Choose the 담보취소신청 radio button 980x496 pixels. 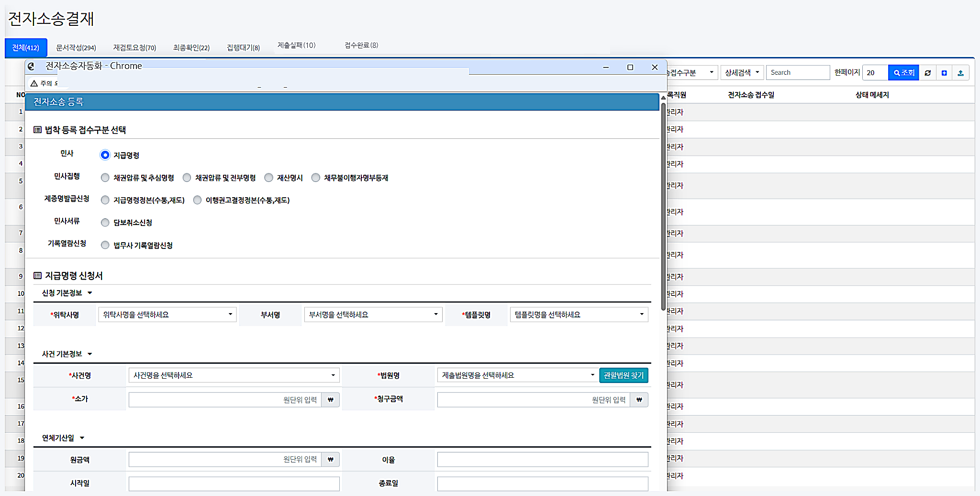tap(105, 223)
